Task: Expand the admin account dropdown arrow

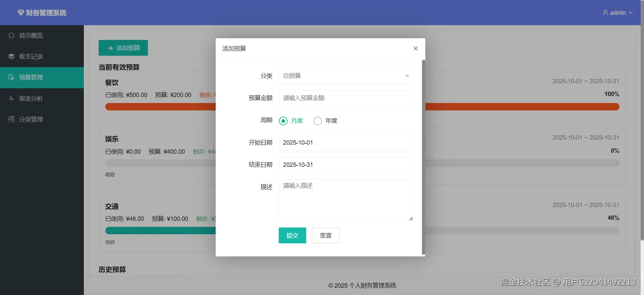Action: point(631,13)
